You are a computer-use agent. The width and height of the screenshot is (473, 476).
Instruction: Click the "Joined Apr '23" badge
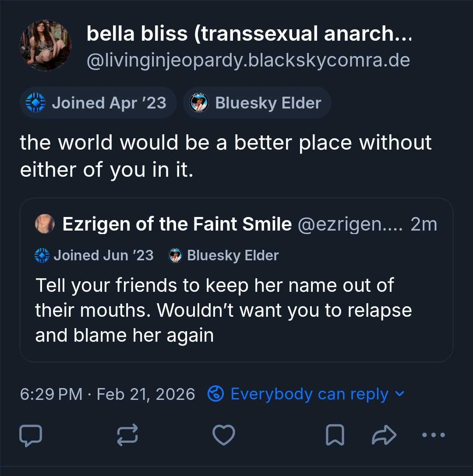(x=98, y=103)
